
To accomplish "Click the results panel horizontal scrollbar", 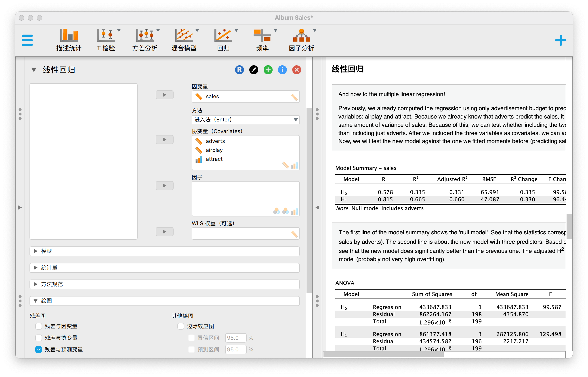I will [383, 354].
